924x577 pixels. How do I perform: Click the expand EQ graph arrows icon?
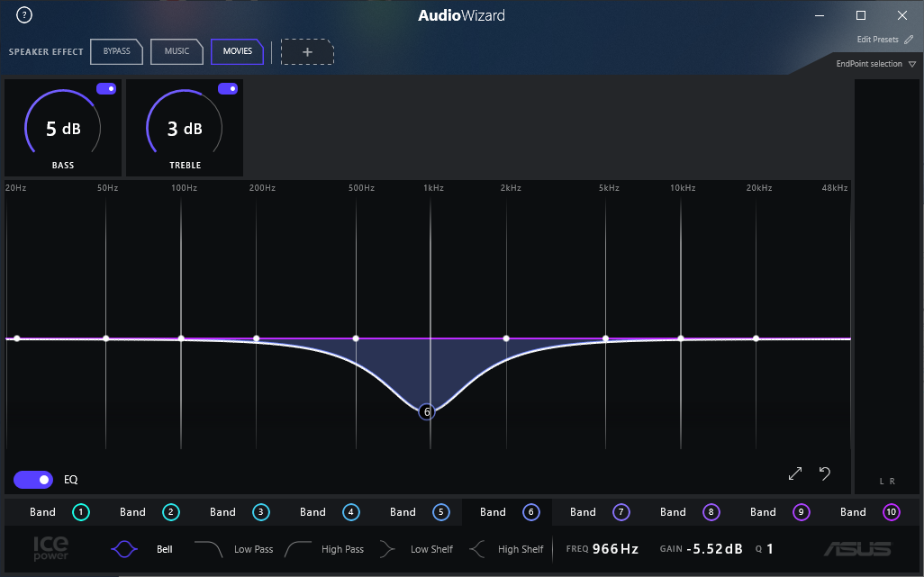[x=795, y=473]
